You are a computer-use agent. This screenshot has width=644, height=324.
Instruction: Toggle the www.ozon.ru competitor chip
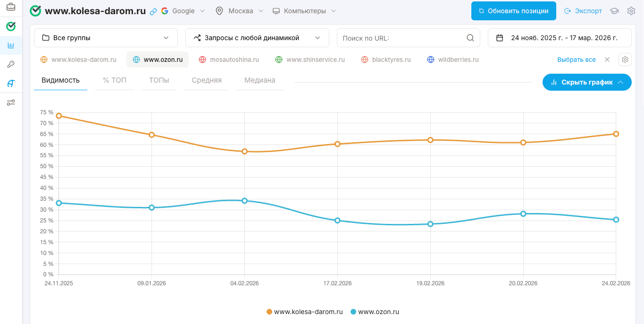pos(158,60)
